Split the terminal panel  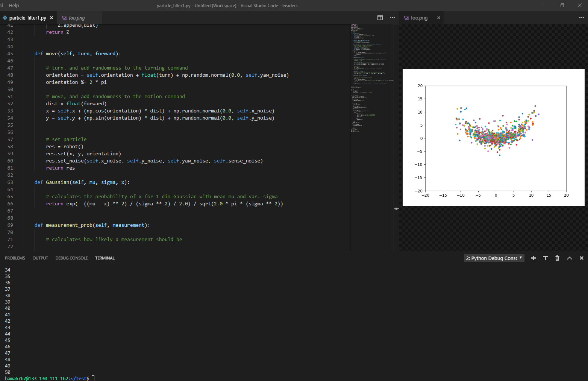(546, 258)
